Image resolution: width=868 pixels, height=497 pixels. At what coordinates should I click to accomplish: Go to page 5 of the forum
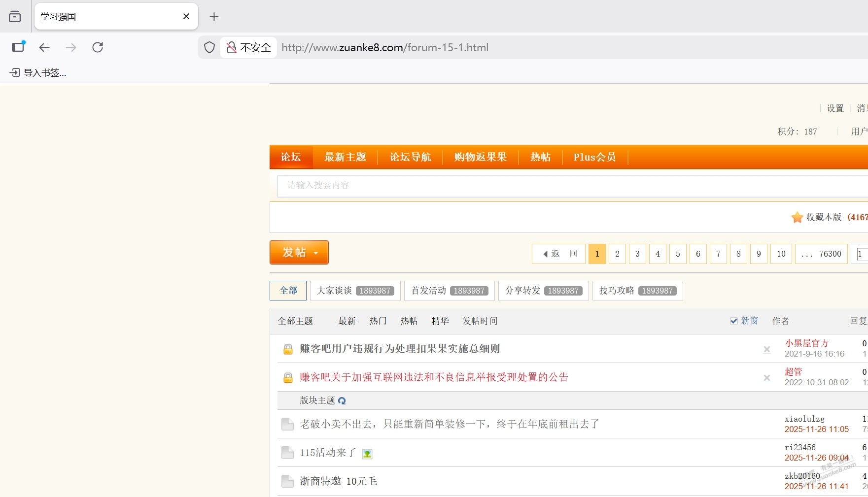click(x=678, y=254)
